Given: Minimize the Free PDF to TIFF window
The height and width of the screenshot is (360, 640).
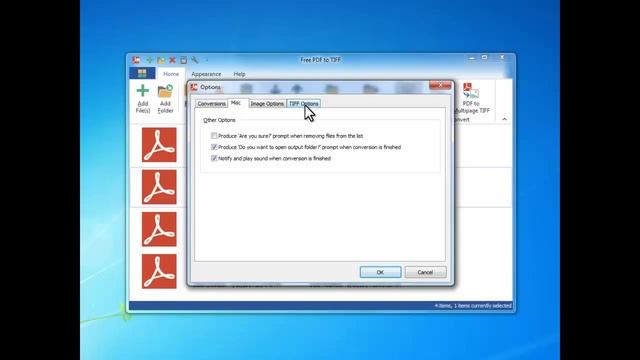Looking at the screenshot, I should coord(472,58).
